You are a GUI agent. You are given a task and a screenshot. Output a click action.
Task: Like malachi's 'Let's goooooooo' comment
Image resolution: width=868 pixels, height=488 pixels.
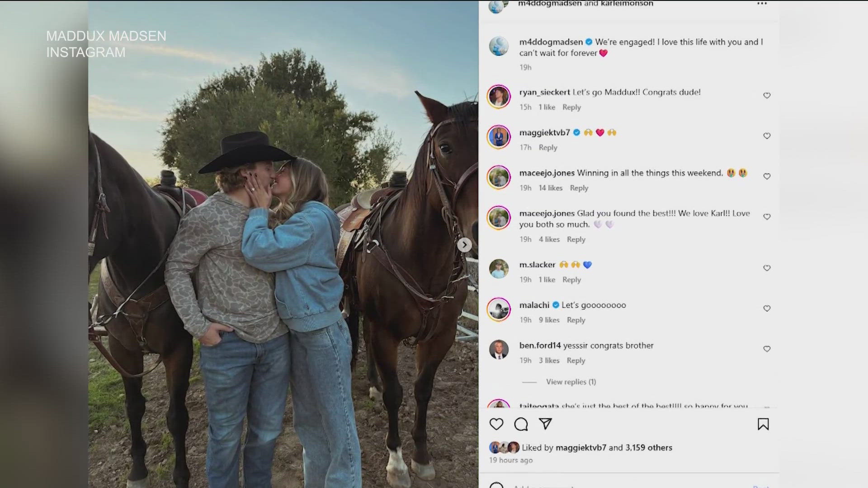pyautogui.click(x=767, y=308)
